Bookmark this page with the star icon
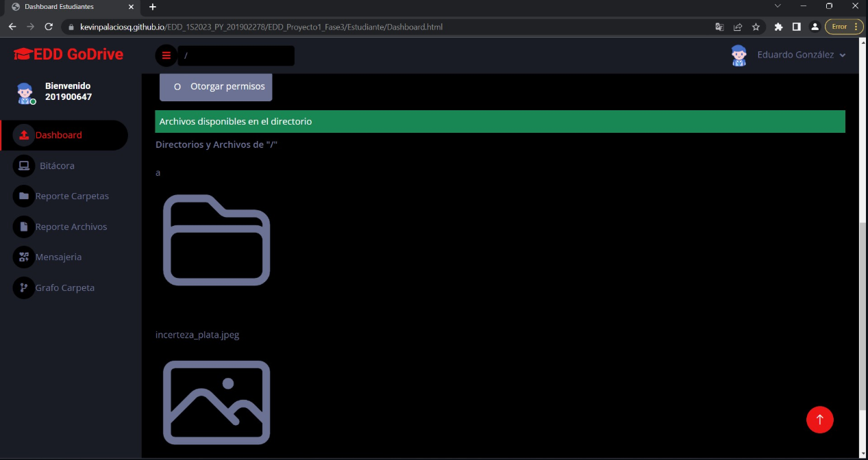Screen dimensions: 868x460 point(756,27)
